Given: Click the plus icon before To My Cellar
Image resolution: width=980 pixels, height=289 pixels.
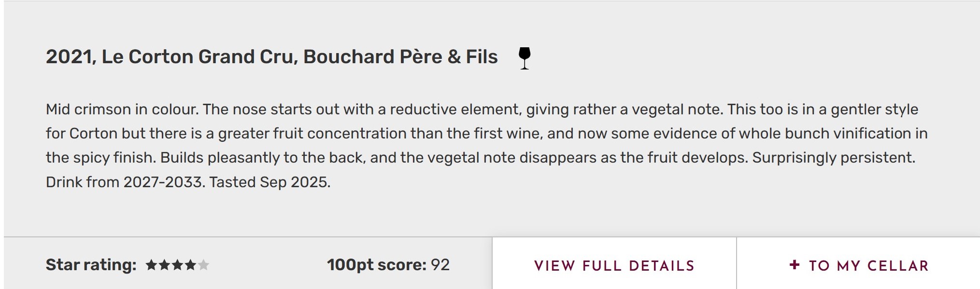Looking at the screenshot, I should point(795,265).
